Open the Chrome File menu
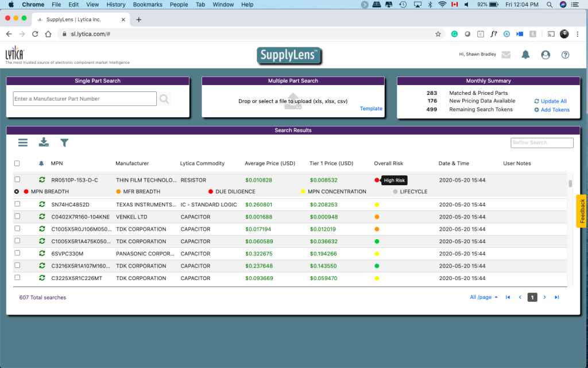The image size is (588, 368). pos(56,5)
